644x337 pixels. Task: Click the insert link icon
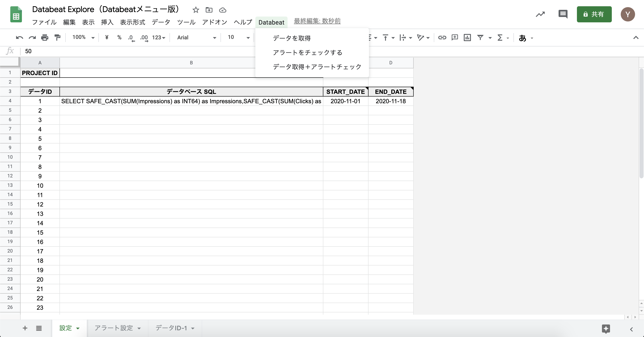[x=442, y=38]
